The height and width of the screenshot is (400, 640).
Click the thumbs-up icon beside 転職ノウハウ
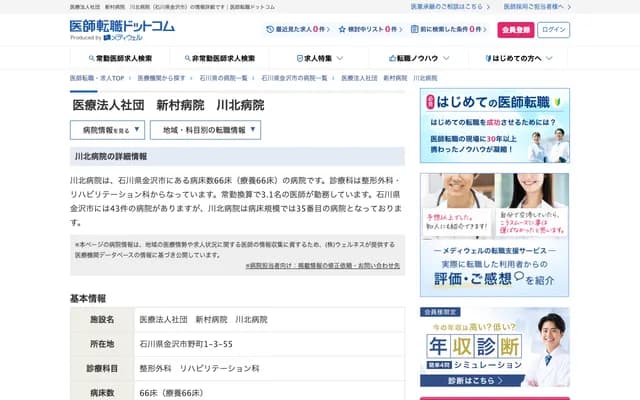[392, 58]
